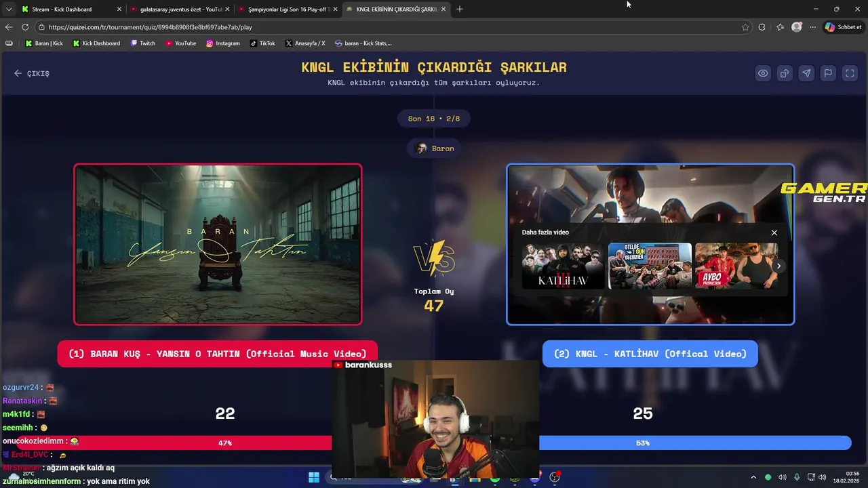Close the Daha fazla video overlay
This screenshot has width=868, height=488.
point(774,232)
